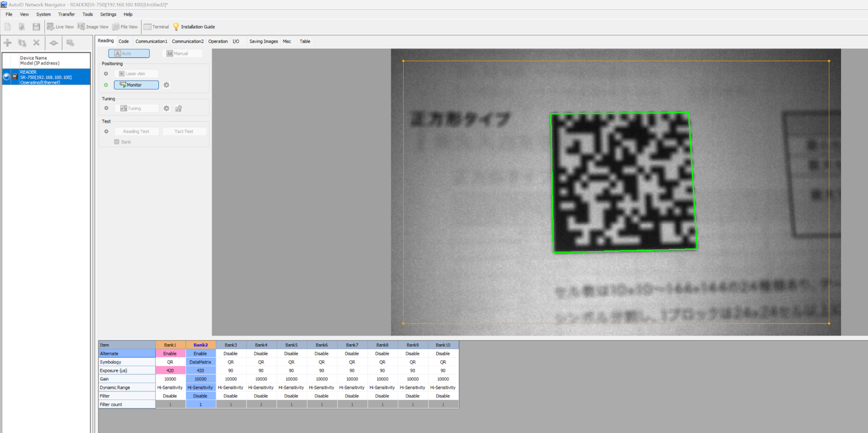This screenshot has height=433, width=868.
Task: Click the Tact Test button
Action: coord(184,132)
